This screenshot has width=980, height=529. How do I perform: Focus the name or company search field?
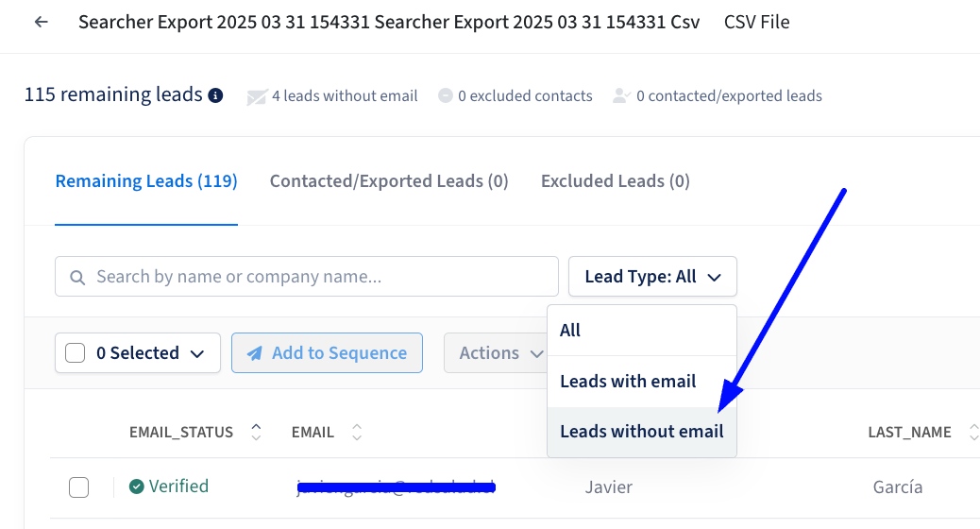coord(306,277)
